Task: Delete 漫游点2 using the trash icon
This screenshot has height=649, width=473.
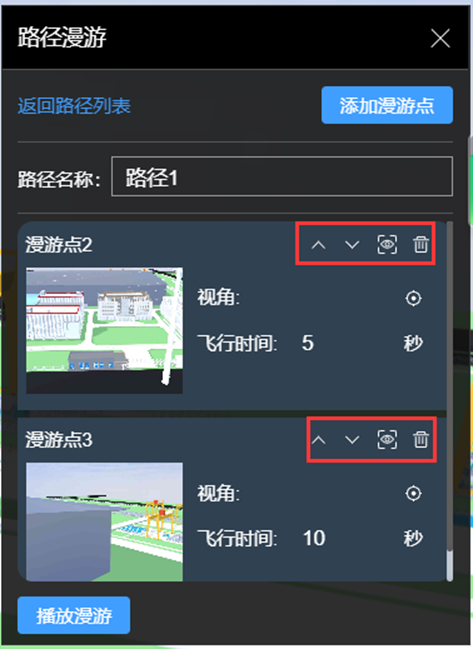Action: pyautogui.click(x=420, y=244)
